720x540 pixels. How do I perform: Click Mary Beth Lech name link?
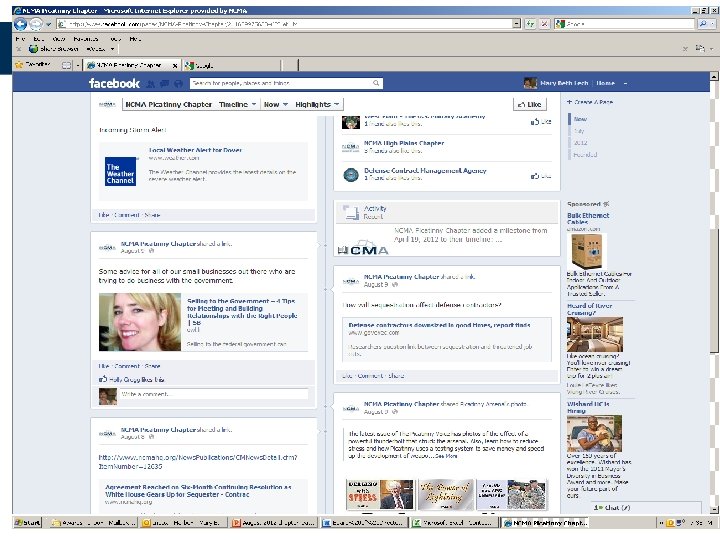pos(564,83)
